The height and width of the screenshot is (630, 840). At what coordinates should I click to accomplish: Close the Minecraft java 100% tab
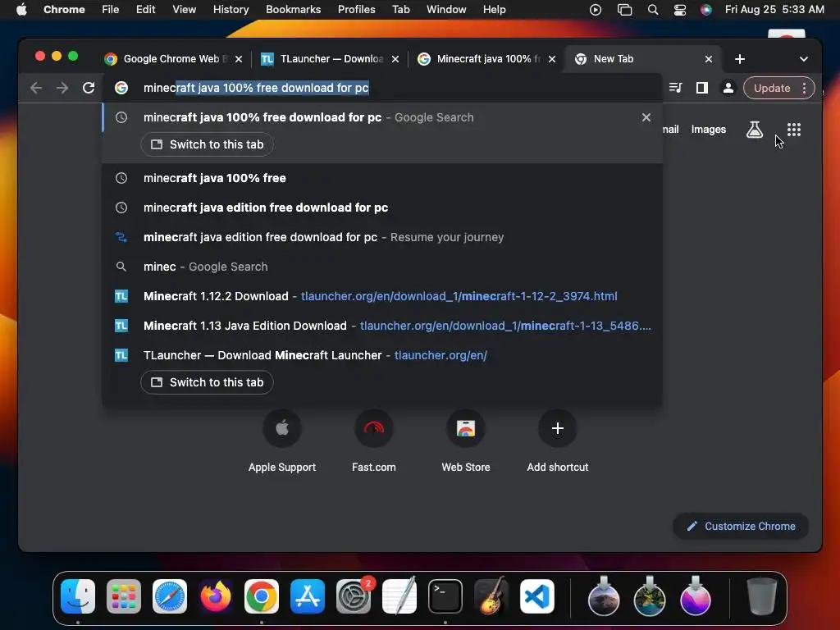[552, 59]
